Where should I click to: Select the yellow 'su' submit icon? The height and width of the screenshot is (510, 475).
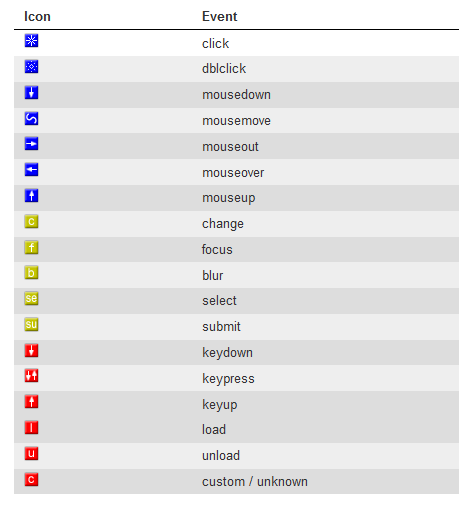pyautogui.click(x=31, y=324)
